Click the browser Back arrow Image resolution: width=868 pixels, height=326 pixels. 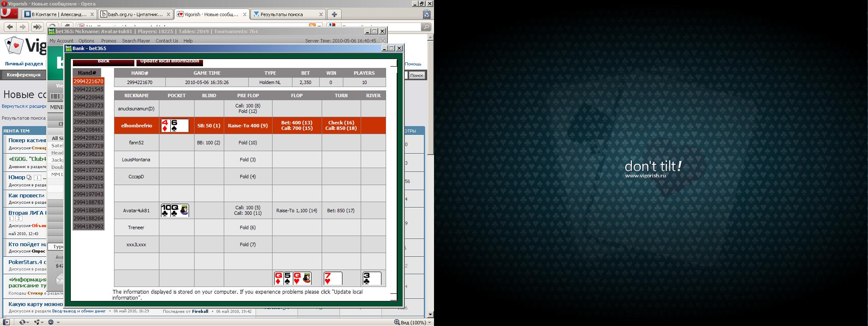click(10, 27)
